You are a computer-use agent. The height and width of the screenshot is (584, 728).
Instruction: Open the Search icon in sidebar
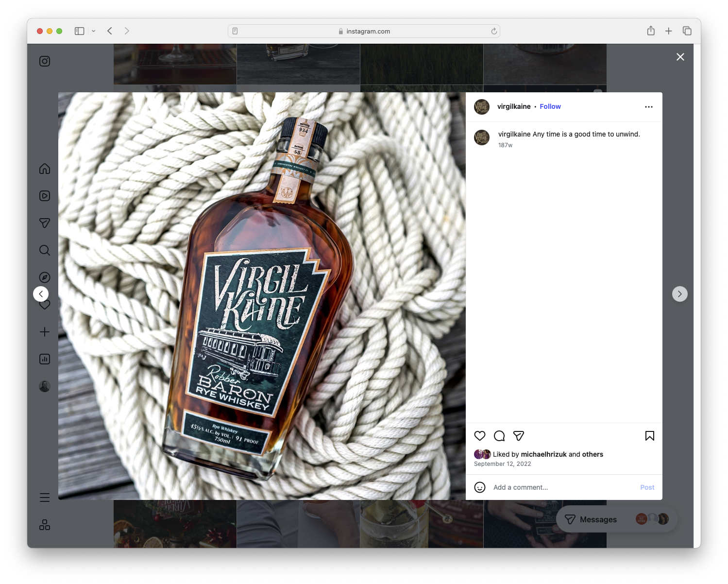click(x=44, y=250)
